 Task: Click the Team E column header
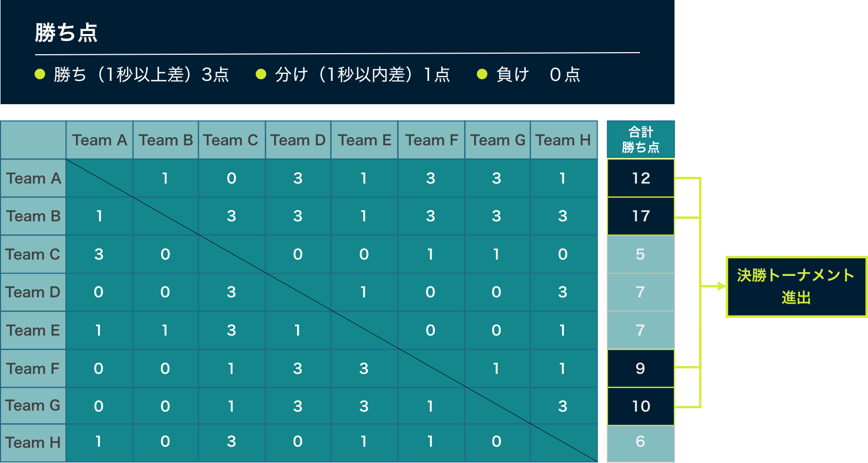(x=364, y=140)
